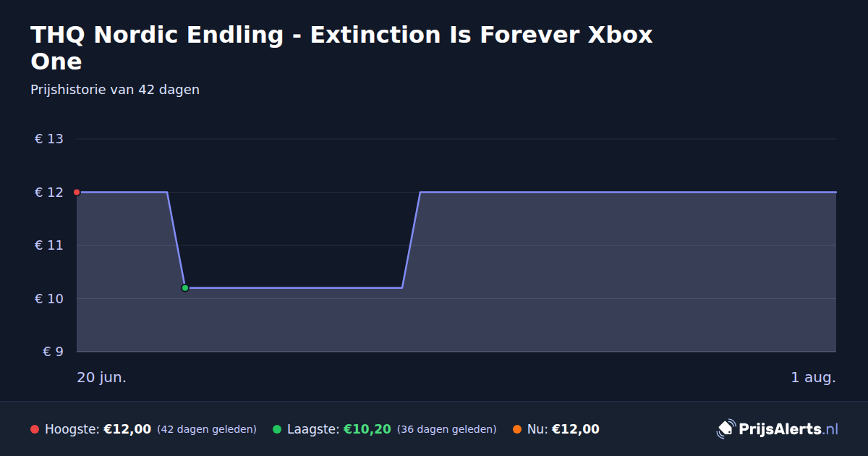Click the € 10 y-axis label

pyautogui.click(x=49, y=299)
